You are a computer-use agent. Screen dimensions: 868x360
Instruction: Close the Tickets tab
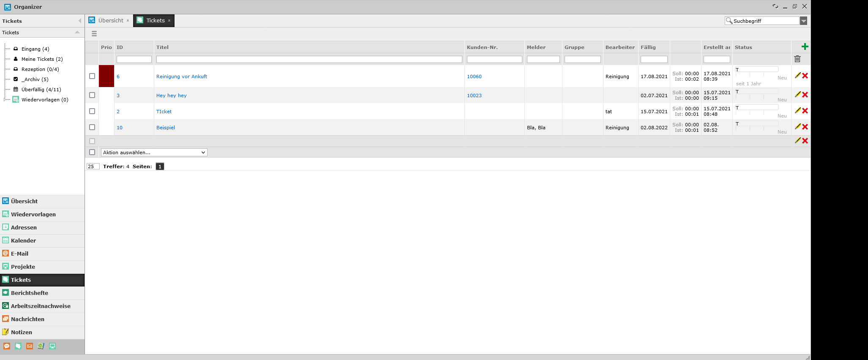click(169, 21)
